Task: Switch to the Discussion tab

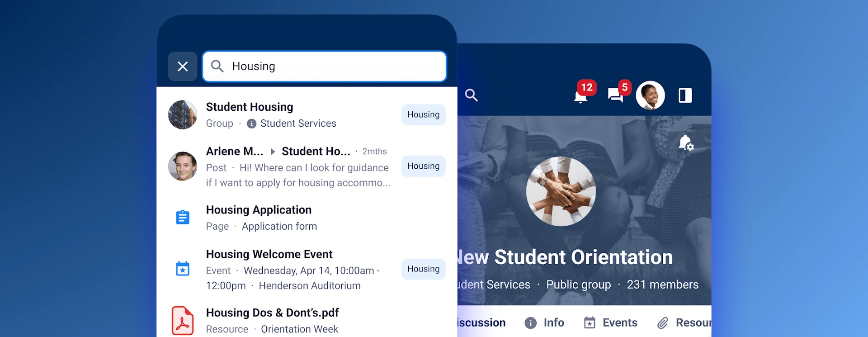Action: click(x=481, y=323)
